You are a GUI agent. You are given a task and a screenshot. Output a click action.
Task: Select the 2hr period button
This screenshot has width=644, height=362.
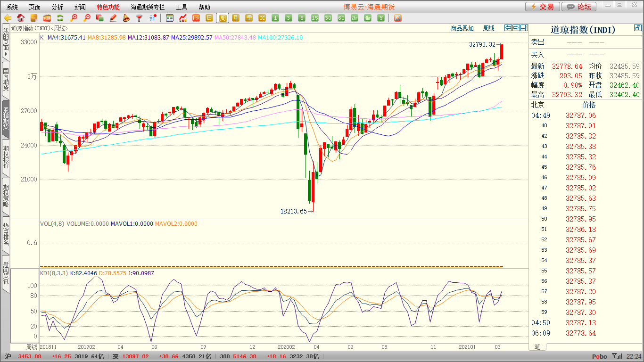(355, 18)
